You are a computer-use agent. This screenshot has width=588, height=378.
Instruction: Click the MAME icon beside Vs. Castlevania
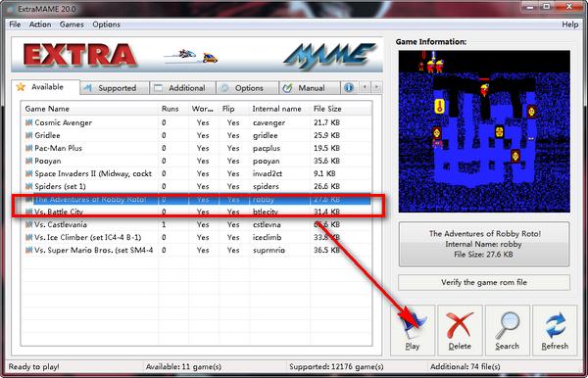[28, 224]
